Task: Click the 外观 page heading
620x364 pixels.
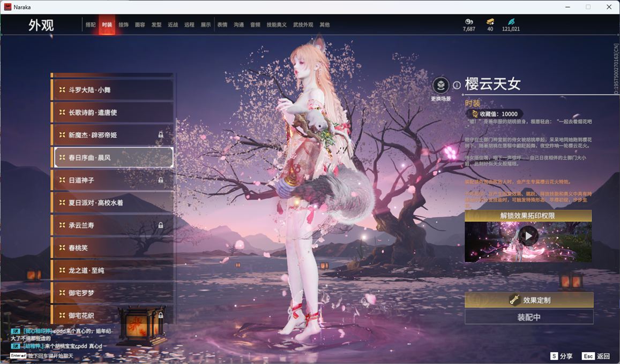Action: 41,25
